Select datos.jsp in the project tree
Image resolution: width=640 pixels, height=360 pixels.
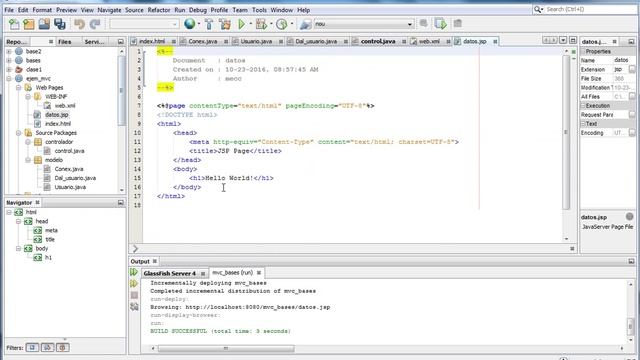(56, 115)
